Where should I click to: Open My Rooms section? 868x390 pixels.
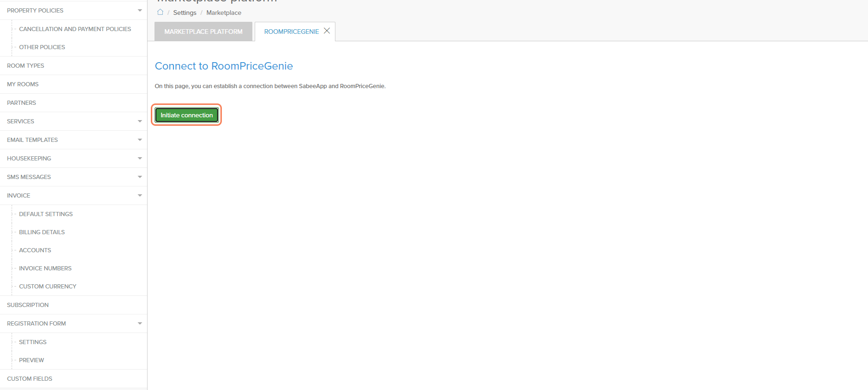(23, 84)
